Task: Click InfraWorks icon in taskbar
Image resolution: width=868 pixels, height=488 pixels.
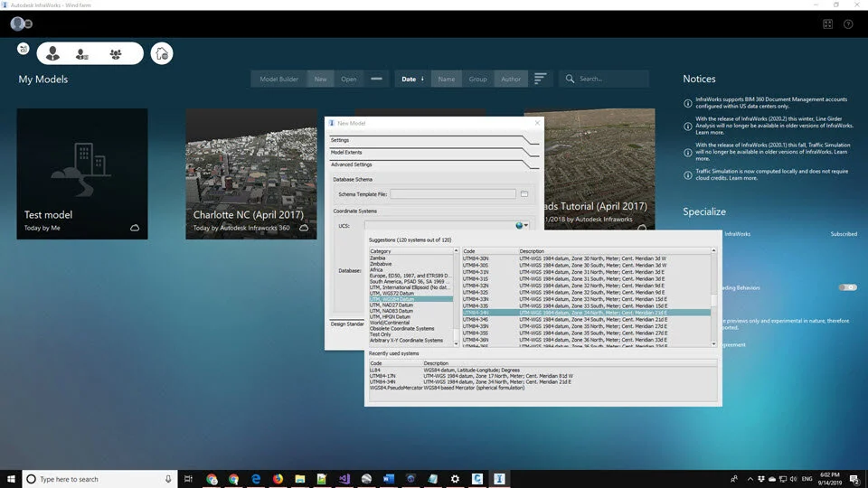Action: click(499, 479)
